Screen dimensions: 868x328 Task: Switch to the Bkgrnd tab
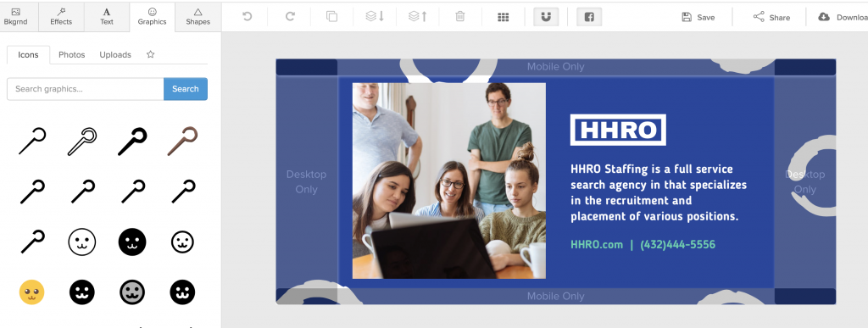[x=15, y=17]
